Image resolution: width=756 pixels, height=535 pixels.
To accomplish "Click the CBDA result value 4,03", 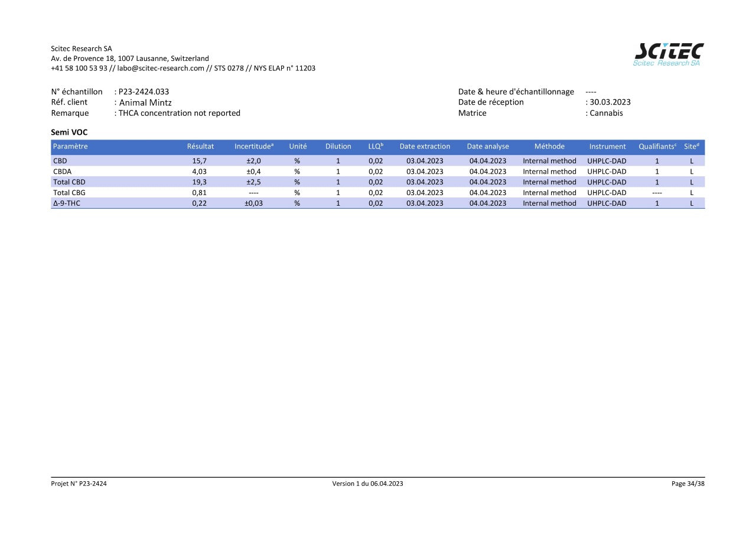I will pyautogui.click(x=199, y=171).
